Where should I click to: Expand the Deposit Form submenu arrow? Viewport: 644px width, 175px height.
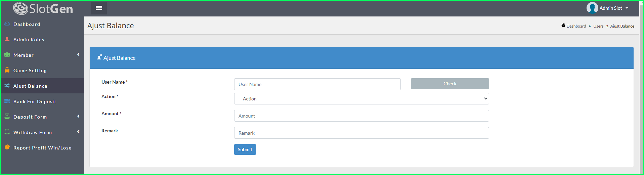pos(78,116)
